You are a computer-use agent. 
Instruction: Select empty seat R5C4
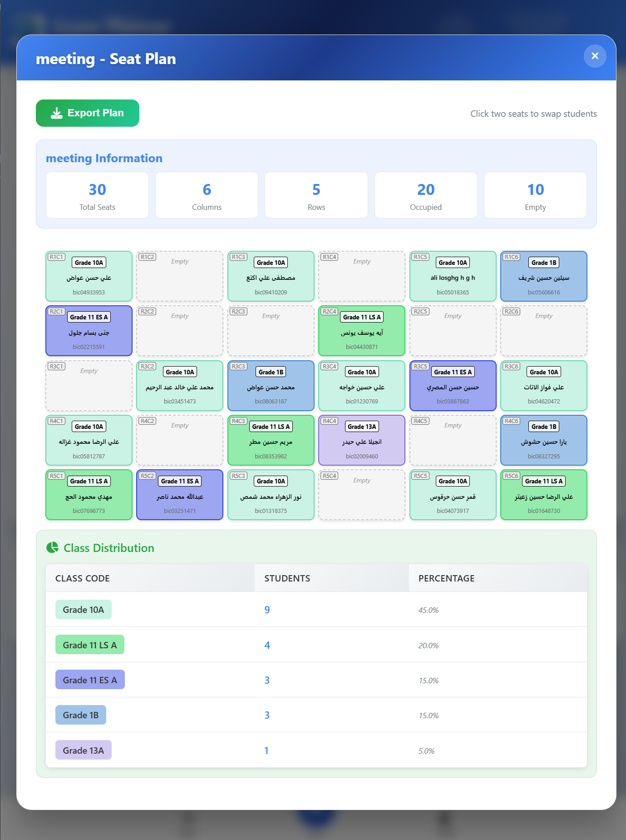click(362, 495)
